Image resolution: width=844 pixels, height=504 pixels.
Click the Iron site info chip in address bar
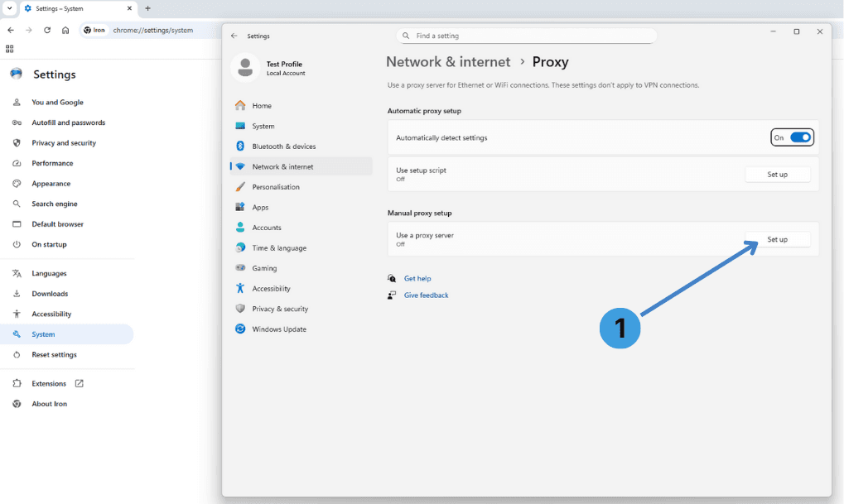94,30
